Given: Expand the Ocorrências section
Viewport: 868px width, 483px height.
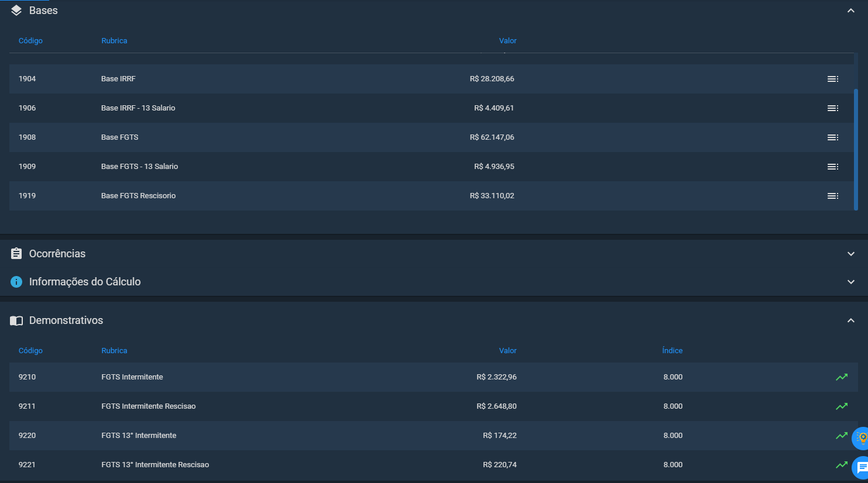Looking at the screenshot, I should point(851,254).
